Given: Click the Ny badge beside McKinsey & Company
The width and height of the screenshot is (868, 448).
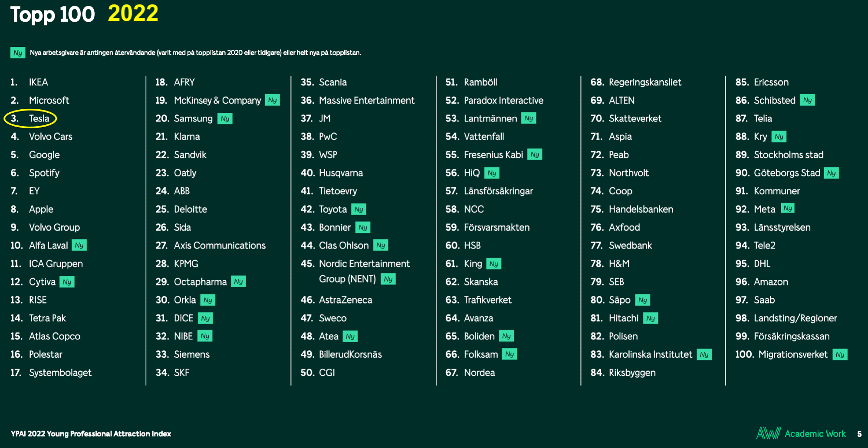Looking at the screenshot, I should point(272,100).
